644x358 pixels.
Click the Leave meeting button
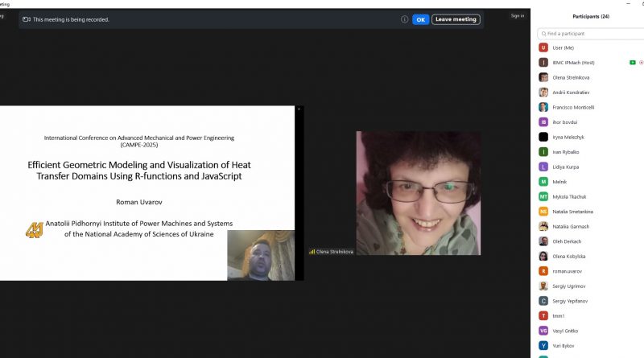[456, 19]
